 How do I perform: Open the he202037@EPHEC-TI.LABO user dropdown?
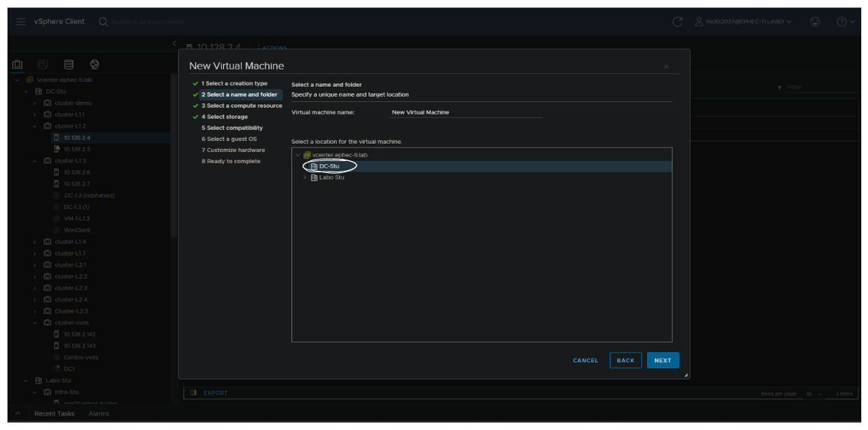pos(743,22)
